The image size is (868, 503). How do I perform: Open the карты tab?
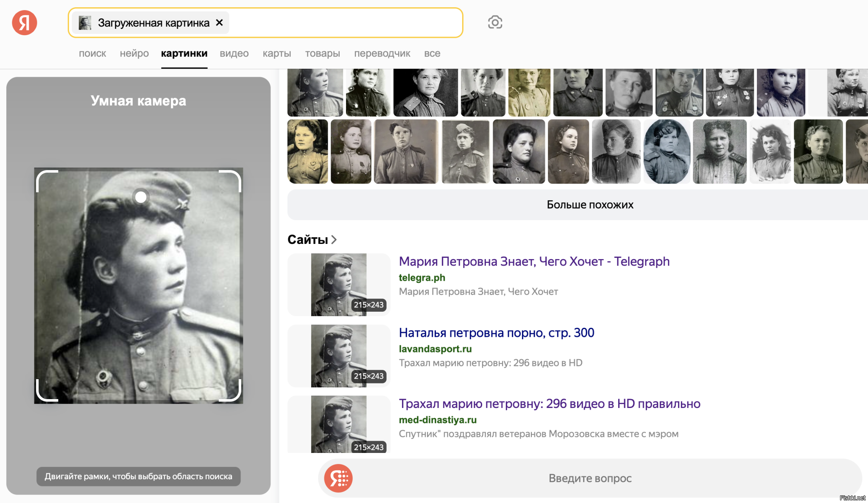coord(276,53)
